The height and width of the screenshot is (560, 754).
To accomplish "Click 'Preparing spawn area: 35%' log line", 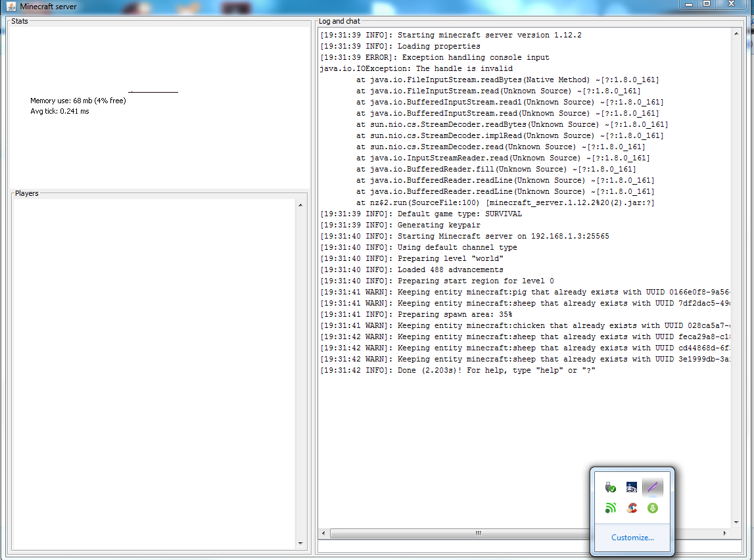I will 416,314.
